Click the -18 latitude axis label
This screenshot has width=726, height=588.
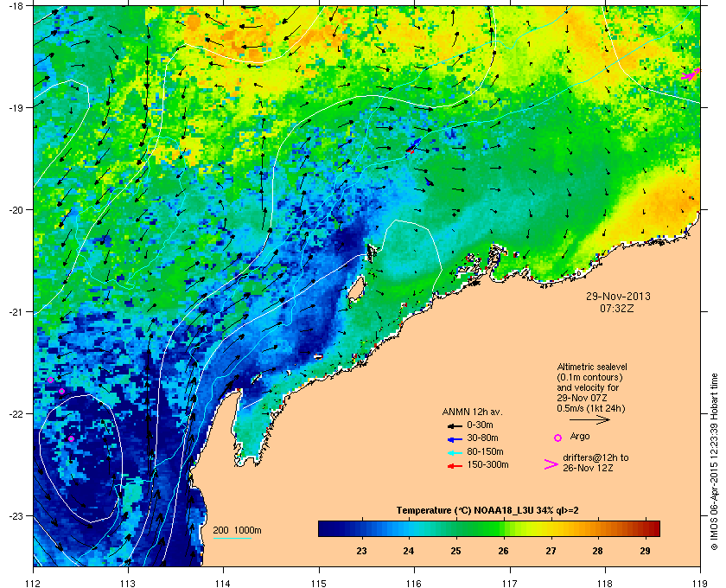[16, 5]
